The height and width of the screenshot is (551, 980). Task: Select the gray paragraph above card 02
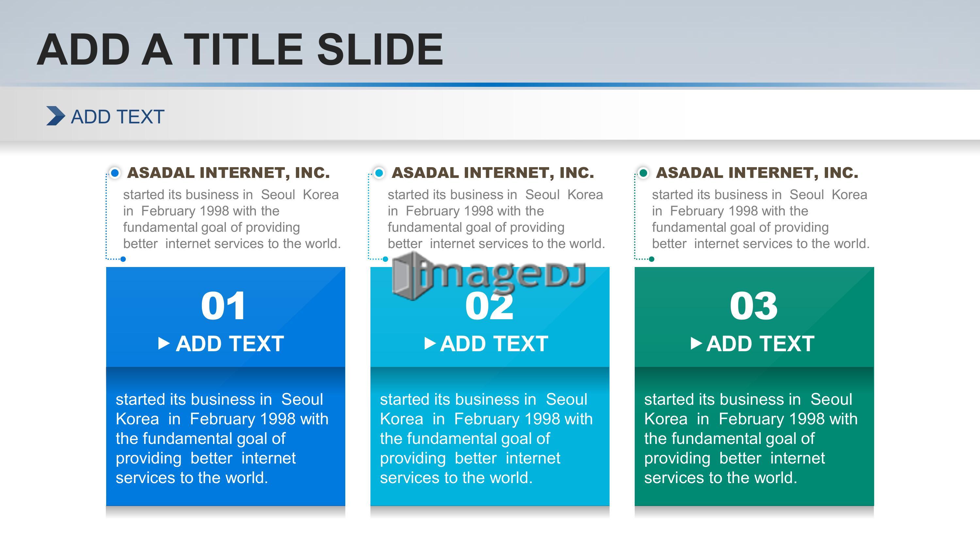point(496,219)
